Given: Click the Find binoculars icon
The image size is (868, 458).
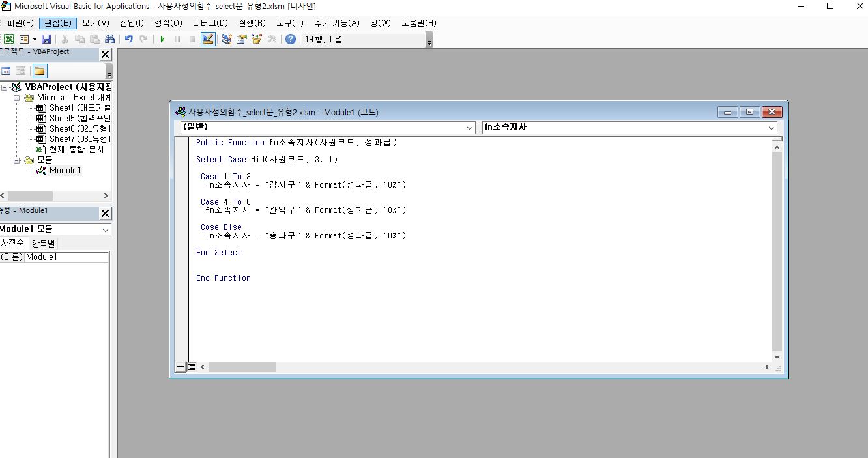Looking at the screenshot, I should coord(109,39).
